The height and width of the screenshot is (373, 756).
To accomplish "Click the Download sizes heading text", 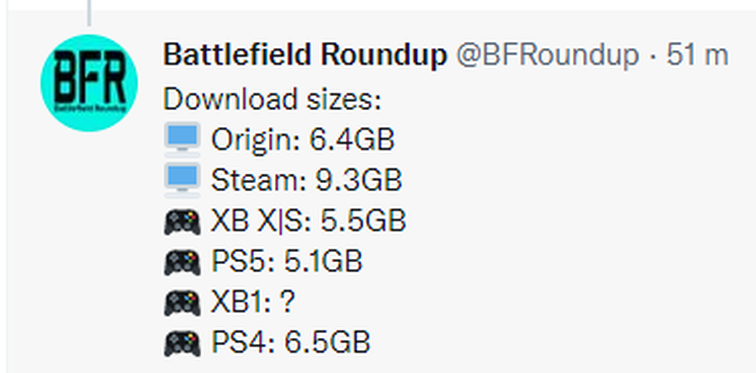I will (x=272, y=100).
